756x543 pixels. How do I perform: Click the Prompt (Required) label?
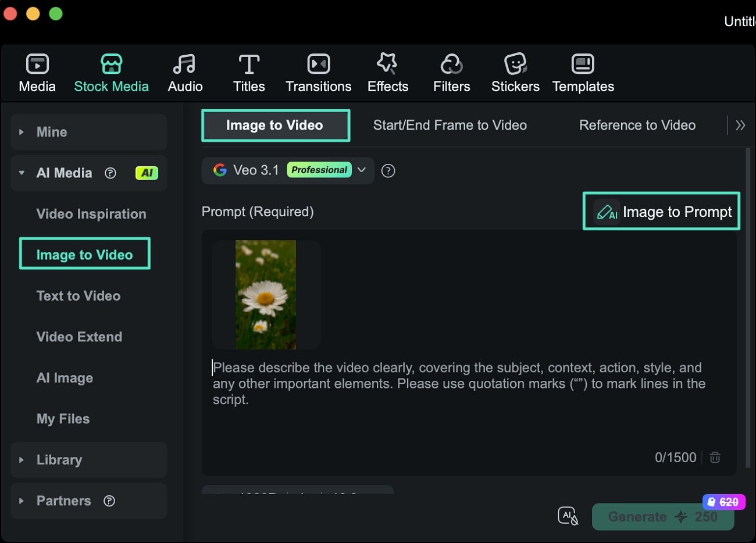tap(258, 212)
